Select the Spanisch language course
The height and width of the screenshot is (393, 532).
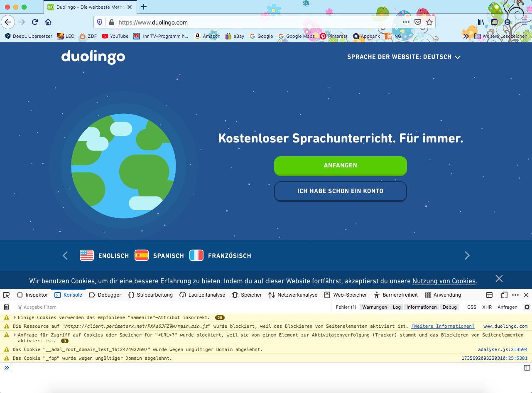159,255
